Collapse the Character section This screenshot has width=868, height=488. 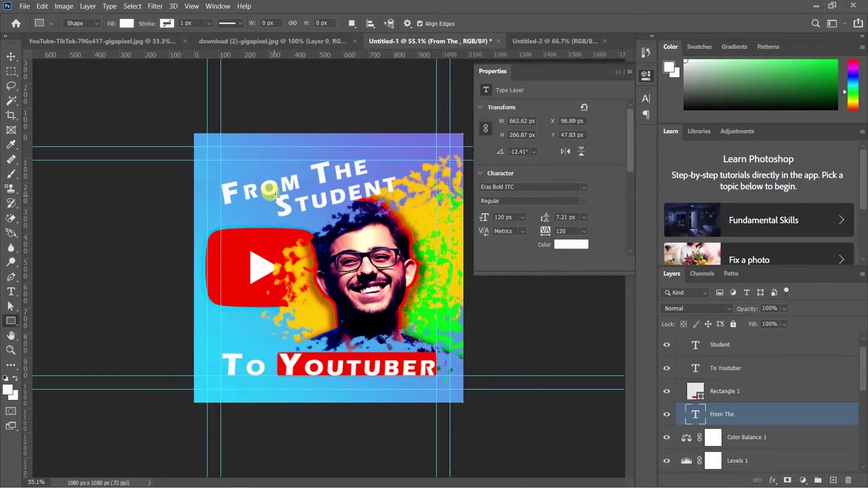click(481, 173)
